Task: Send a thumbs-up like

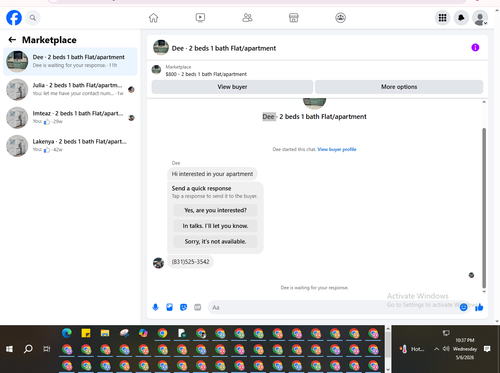Action: (479, 307)
